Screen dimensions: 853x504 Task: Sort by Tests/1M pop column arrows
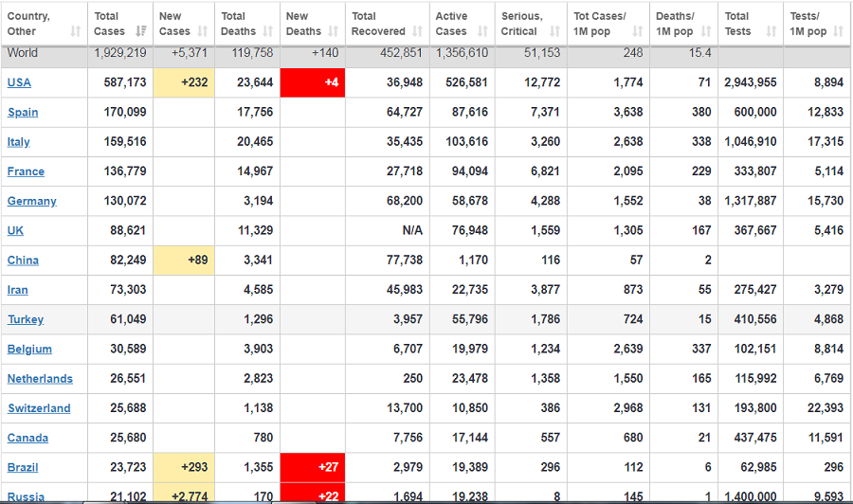pos(839,31)
